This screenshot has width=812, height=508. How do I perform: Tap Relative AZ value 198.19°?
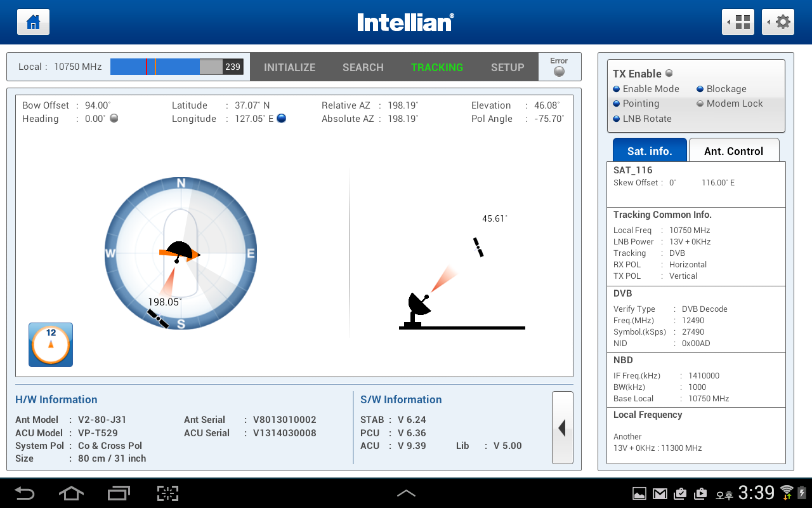403,105
